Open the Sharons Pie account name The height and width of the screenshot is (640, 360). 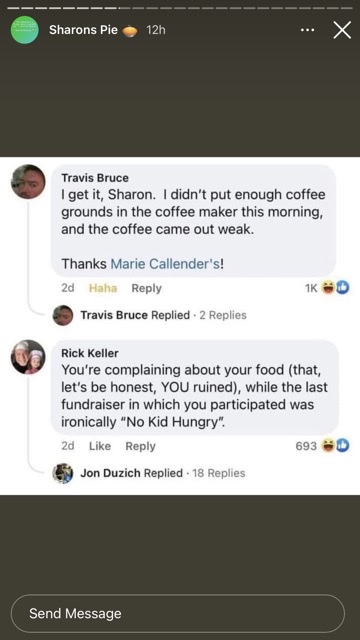pos(83,30)
